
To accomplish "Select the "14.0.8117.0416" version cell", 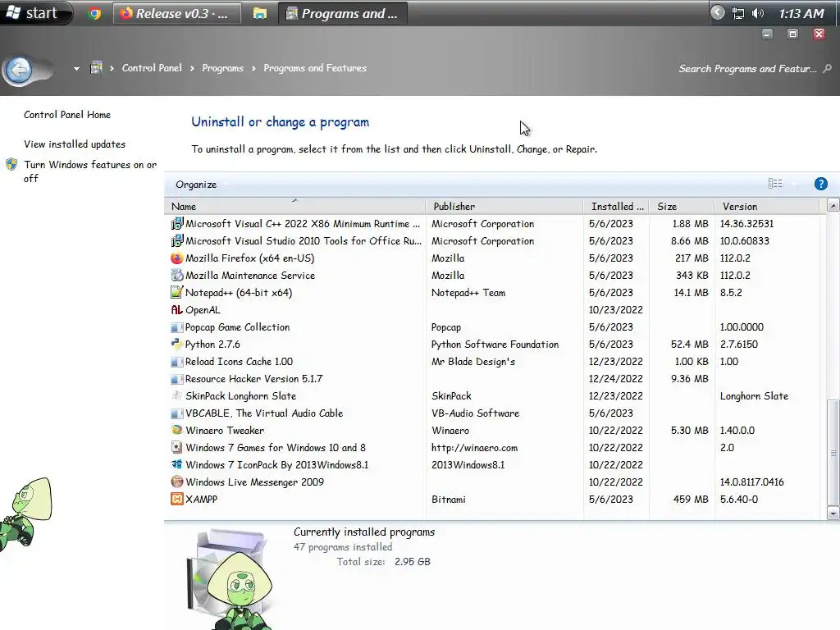I will coord(751,482).
